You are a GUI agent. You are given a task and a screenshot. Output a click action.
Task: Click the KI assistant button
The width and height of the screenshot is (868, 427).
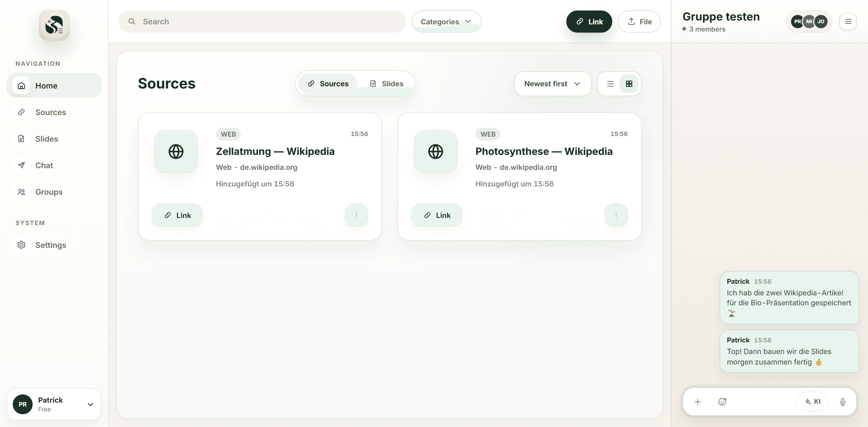pos(812,401)
